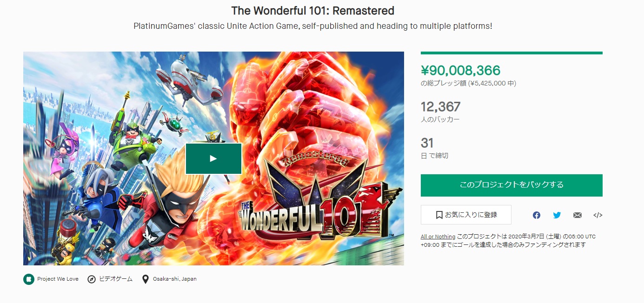Click the ¥90,008,366 pledged amount
The image size is (644, 303).
tap(460, 71)
